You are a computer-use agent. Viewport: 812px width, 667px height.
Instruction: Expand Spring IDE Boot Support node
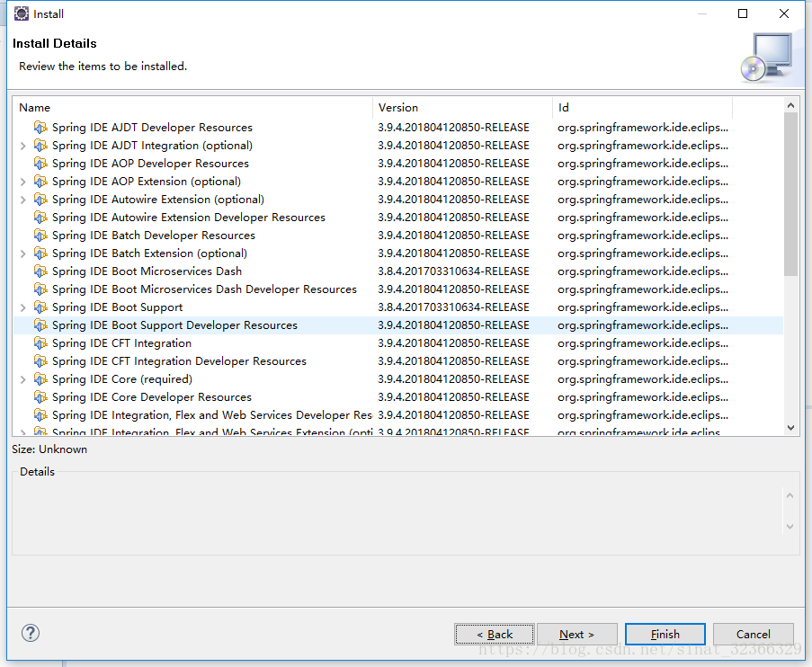click(x=22, y=307)
